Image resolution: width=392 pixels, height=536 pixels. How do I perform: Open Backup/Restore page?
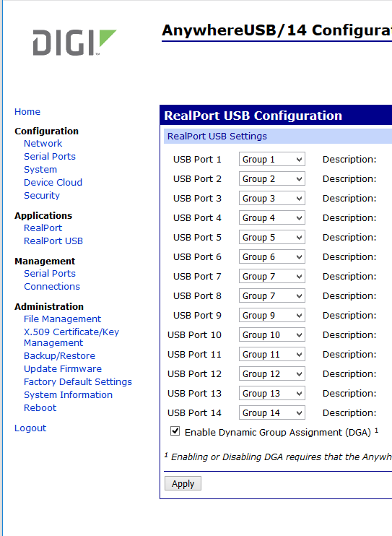(x=59, y=356)
